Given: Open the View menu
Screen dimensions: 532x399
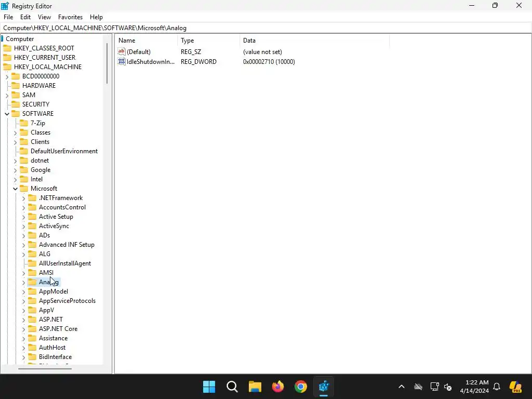Looking at the screenshot, I should 45,17.
